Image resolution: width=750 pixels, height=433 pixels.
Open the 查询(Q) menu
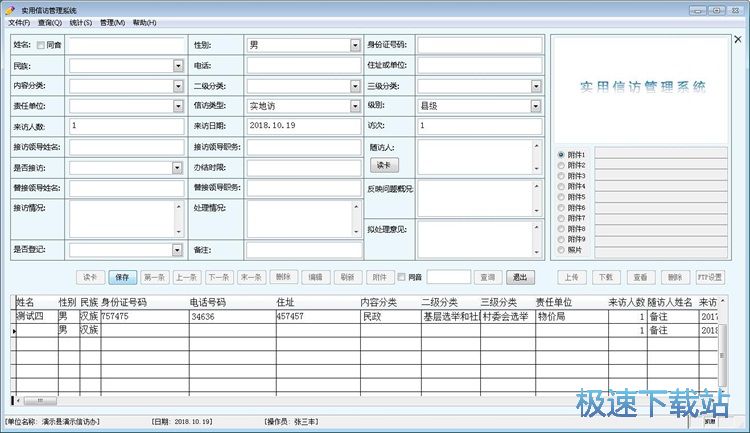(x=50, y=22)
